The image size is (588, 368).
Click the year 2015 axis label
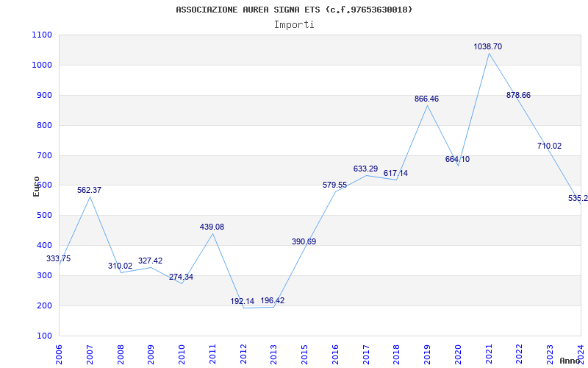tap(304, 355)
